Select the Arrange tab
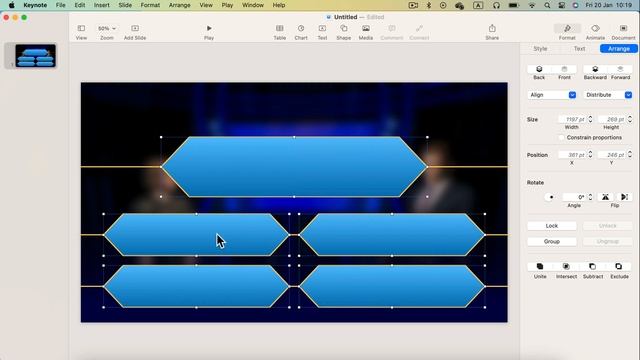 point(619,49)
